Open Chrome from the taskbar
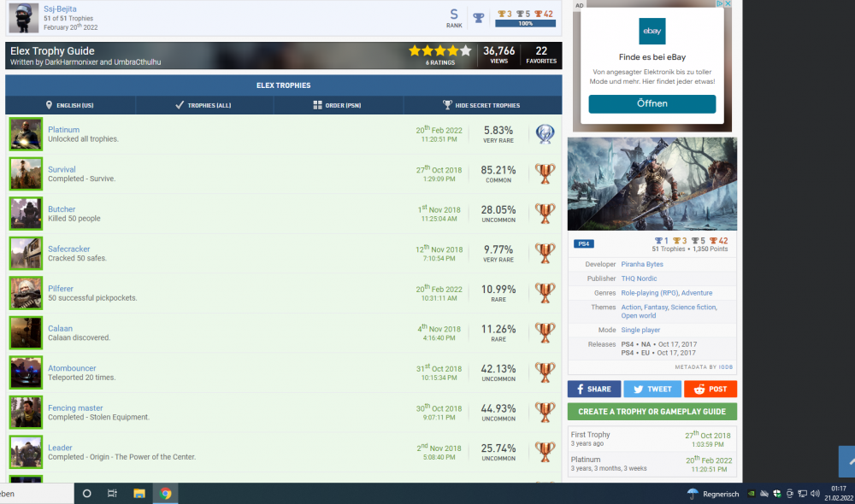 click(167, 493)
